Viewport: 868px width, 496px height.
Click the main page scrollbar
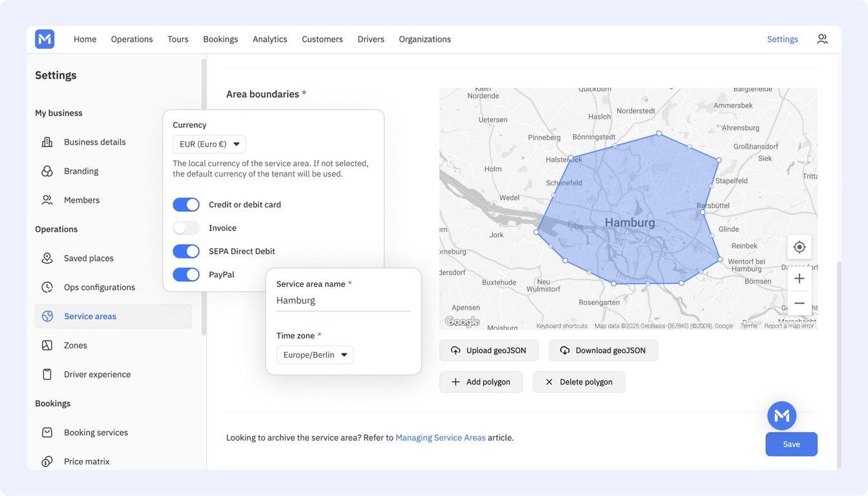click(x=839, y=364)
